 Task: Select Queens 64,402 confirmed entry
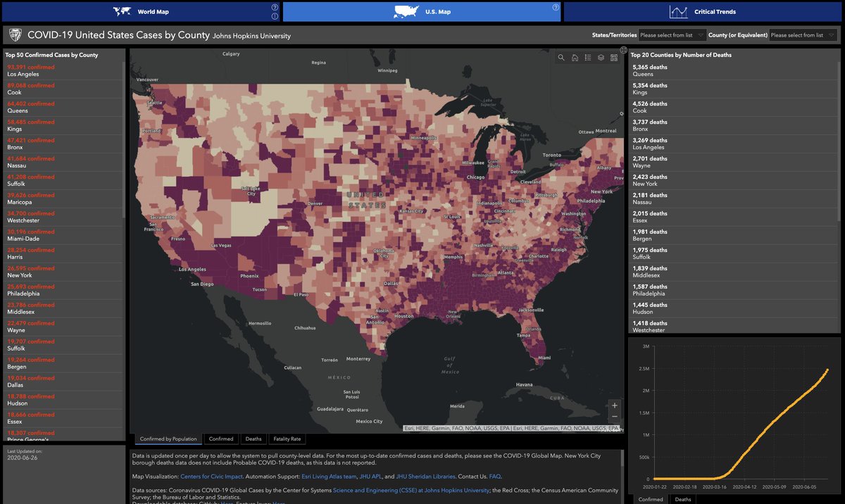63,107
